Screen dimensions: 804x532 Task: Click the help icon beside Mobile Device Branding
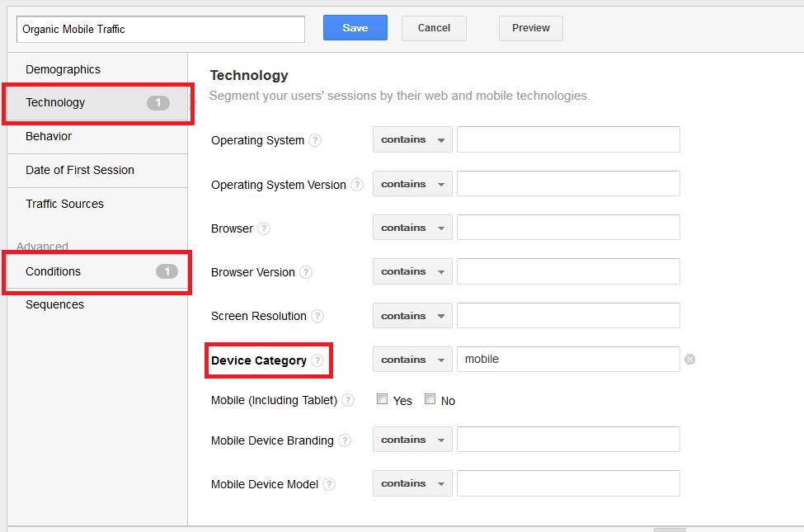(345, 440)
